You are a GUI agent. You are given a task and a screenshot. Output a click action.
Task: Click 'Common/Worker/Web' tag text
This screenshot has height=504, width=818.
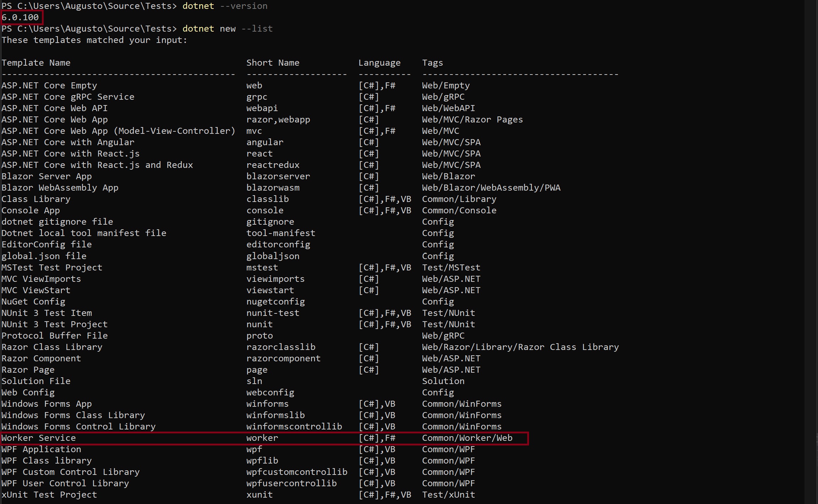467,438
